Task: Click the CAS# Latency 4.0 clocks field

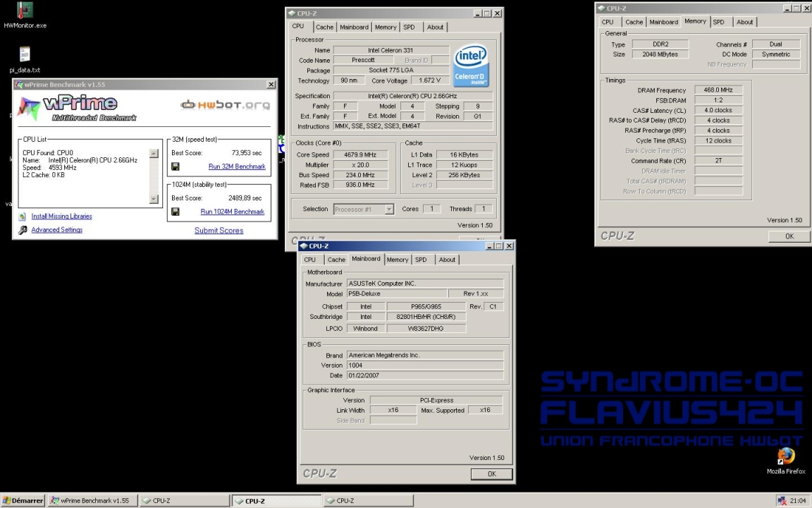Action: click(x=718, y=110)
